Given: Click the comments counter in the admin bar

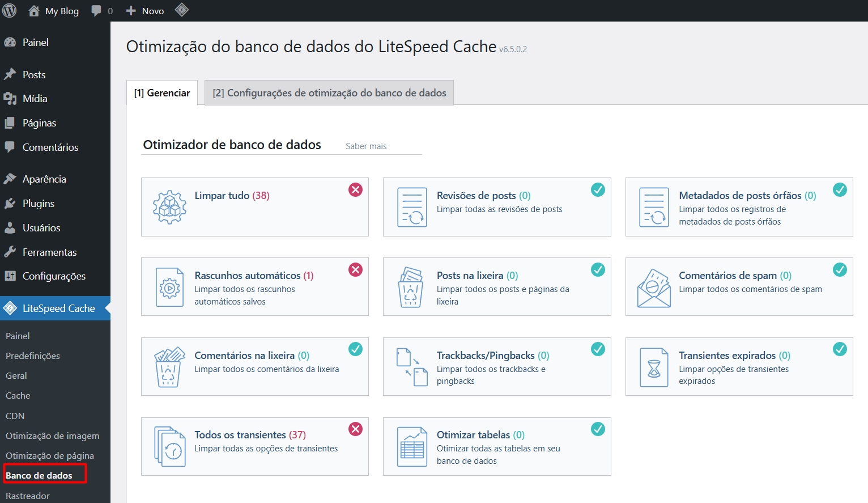Looking at the screenshot, I should tap(101, 10).
